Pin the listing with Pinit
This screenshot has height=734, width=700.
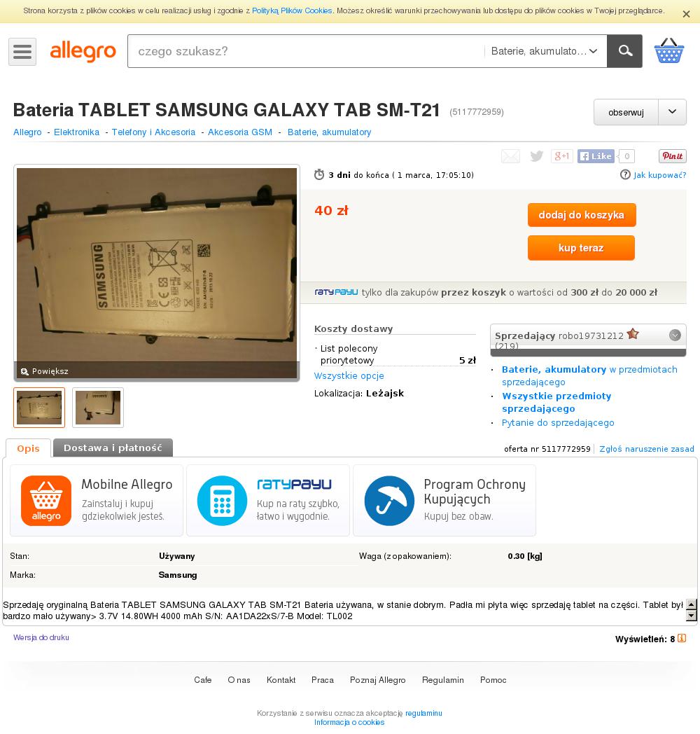(x=673, y=156)
